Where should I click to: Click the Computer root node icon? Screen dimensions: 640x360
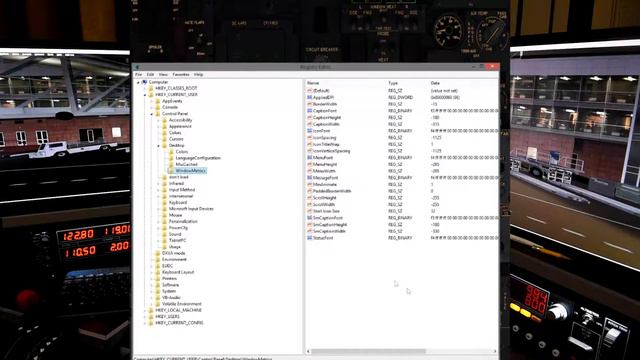[x=144, y=82]
